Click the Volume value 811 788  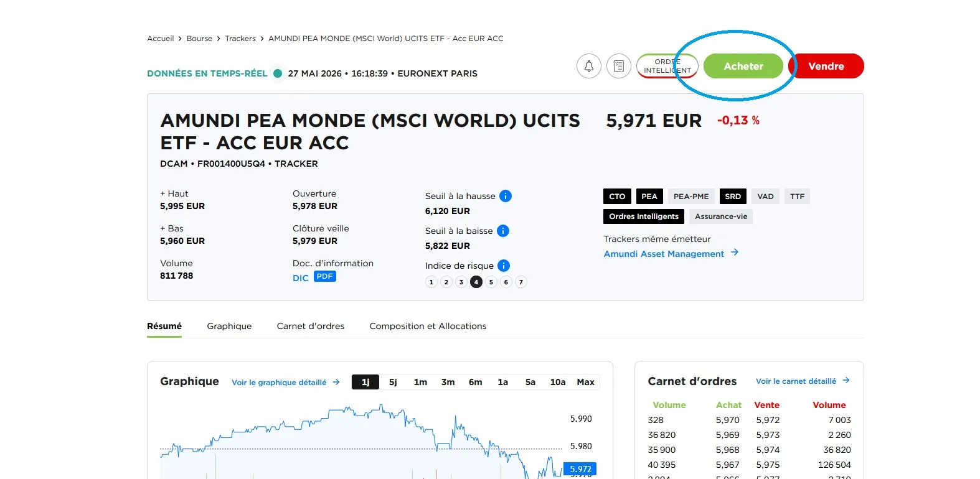[177, 276]
